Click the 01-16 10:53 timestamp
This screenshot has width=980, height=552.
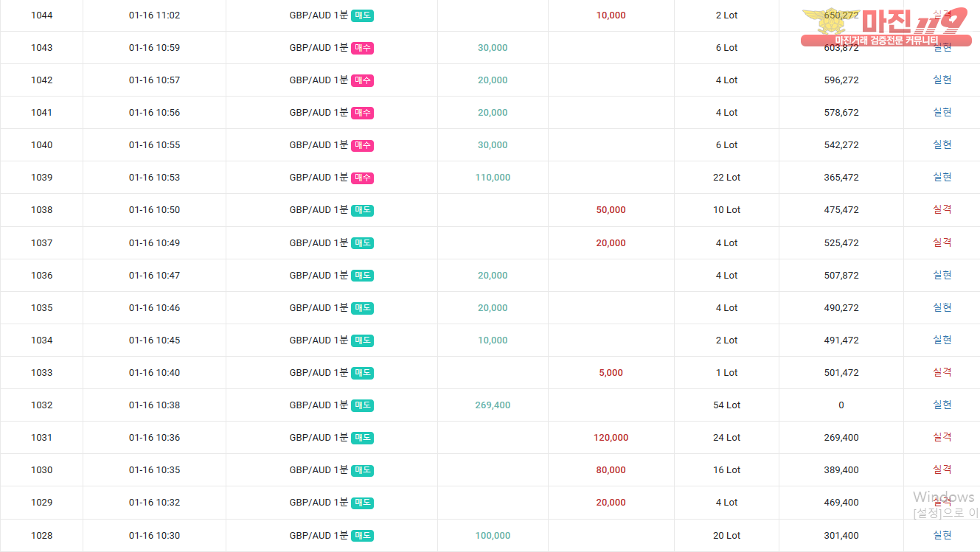tap(154, 178)
